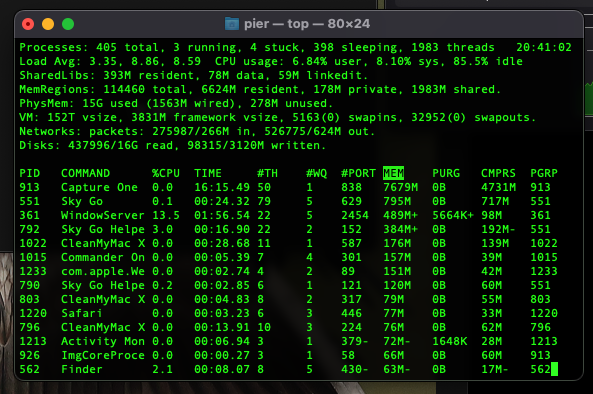Select the 'WindowServer' process name
593x394 pixels.
(103, 215)
